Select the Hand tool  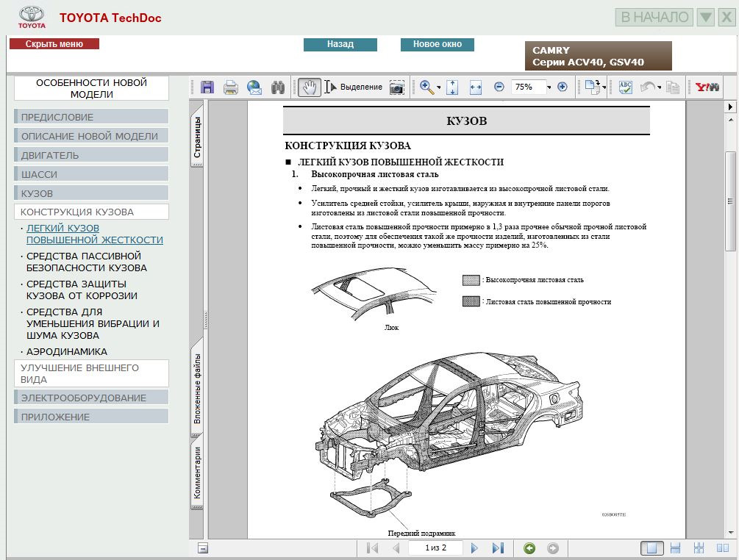(x=309, y=87)
